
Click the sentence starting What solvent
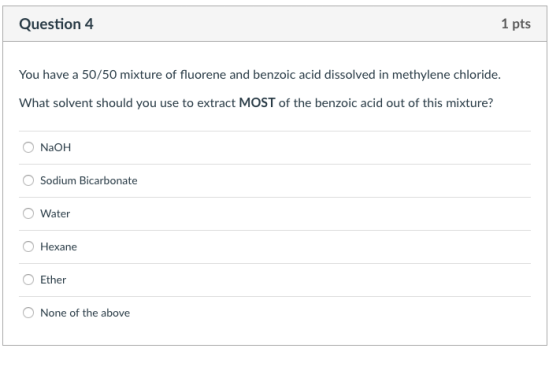(x=256, y=103)
